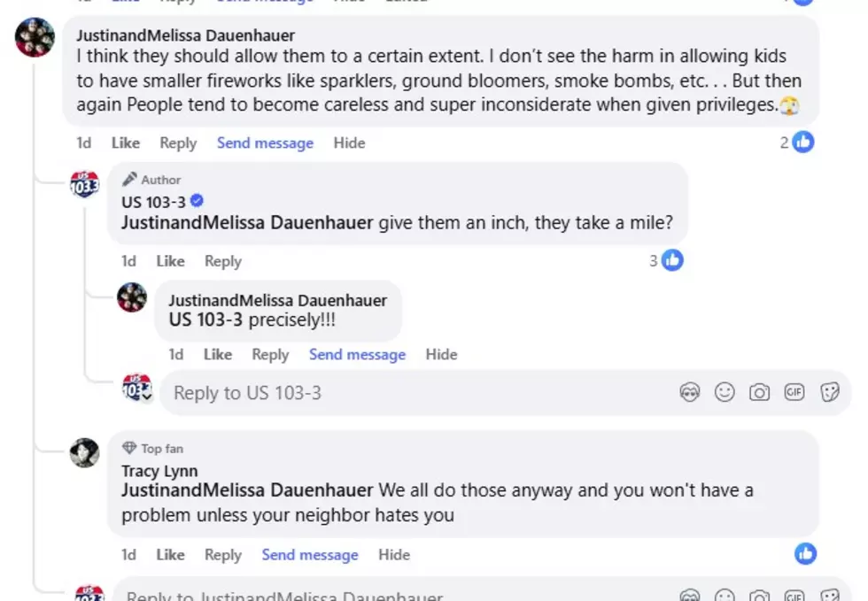Send message to Tracy Lynn
This screenshot has width=868, height=601.
(x=310, y=554)
